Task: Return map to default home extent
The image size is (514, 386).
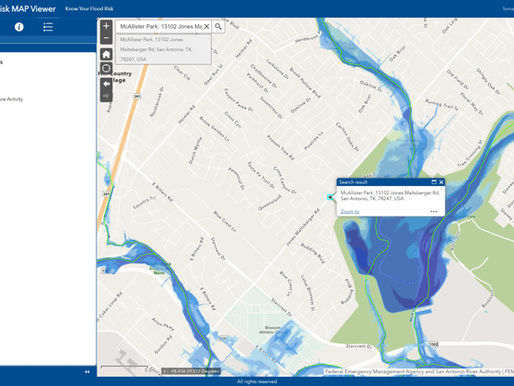Action: [106, 54]
